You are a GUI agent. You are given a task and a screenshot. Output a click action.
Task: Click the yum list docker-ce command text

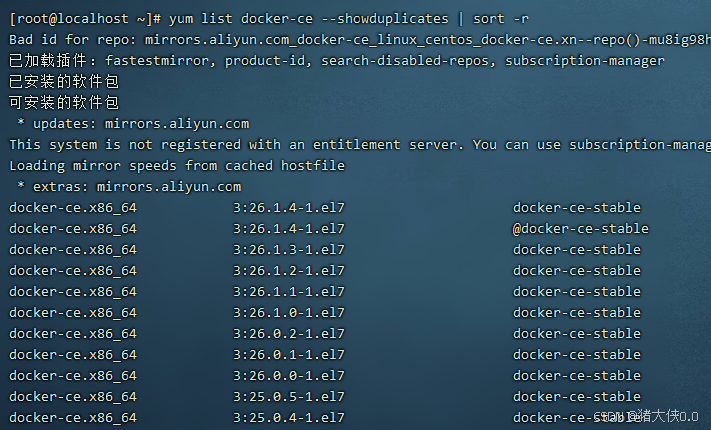[x=349, y=19]
